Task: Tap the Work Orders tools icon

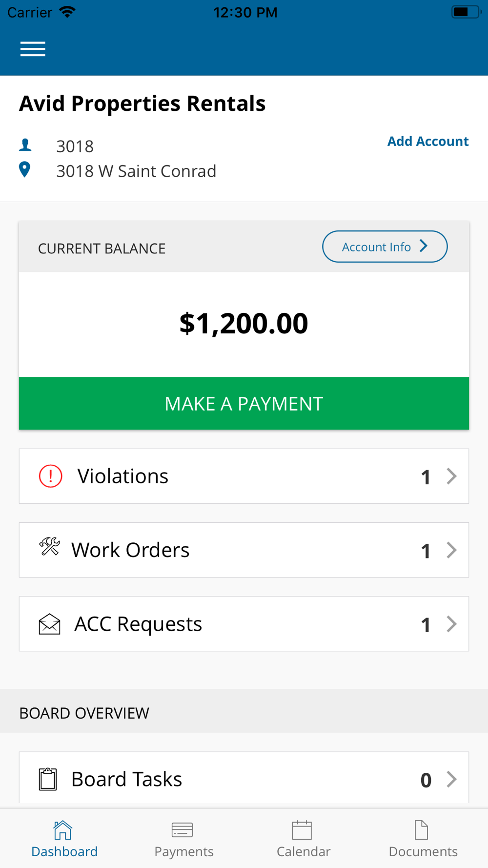Action: click(x=49, y=547)
